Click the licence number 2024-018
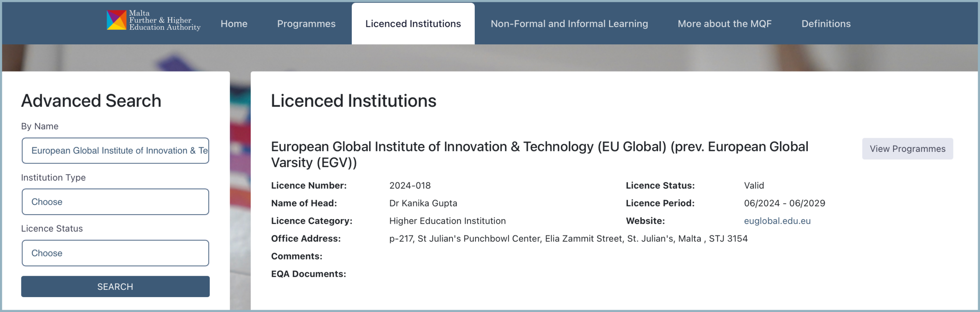Screen dimensions: 980x312 coord(410,185)
